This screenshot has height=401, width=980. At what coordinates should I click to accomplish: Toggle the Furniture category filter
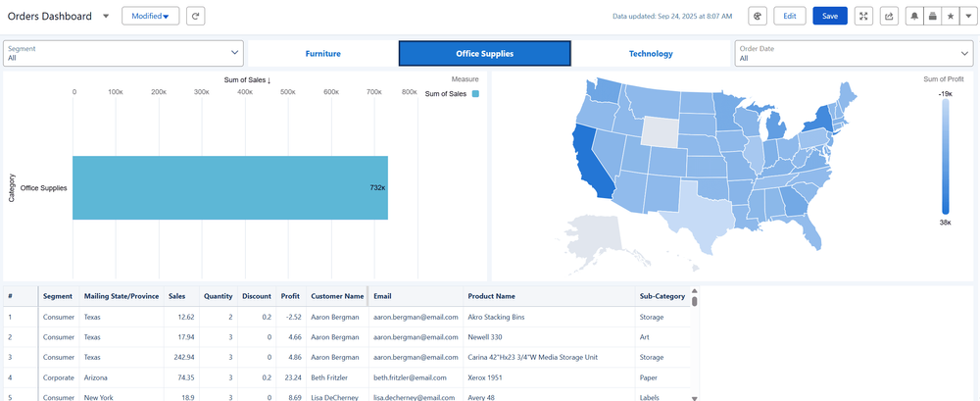click(322, 53)
